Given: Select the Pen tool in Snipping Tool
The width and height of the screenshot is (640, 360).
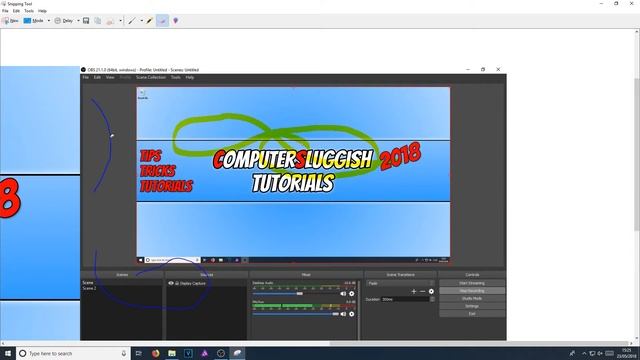Looking at the screenshot, I should coord(132,20).
